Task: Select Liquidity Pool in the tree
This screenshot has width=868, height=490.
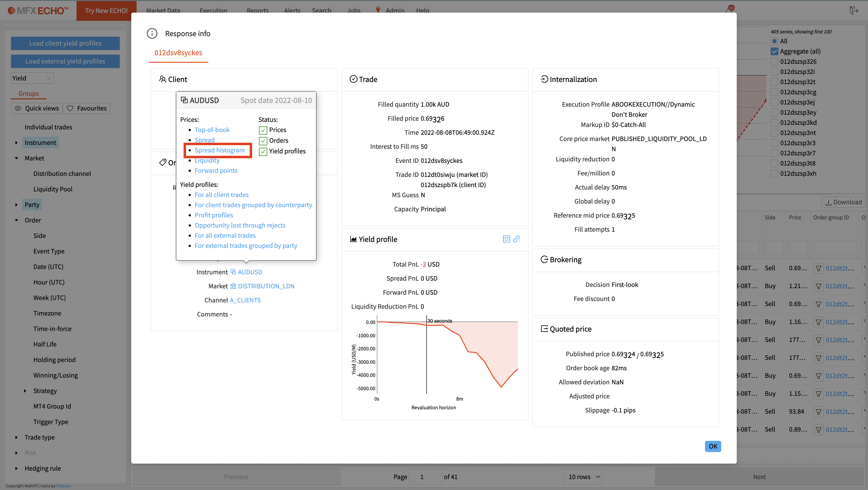Action: 53,189
